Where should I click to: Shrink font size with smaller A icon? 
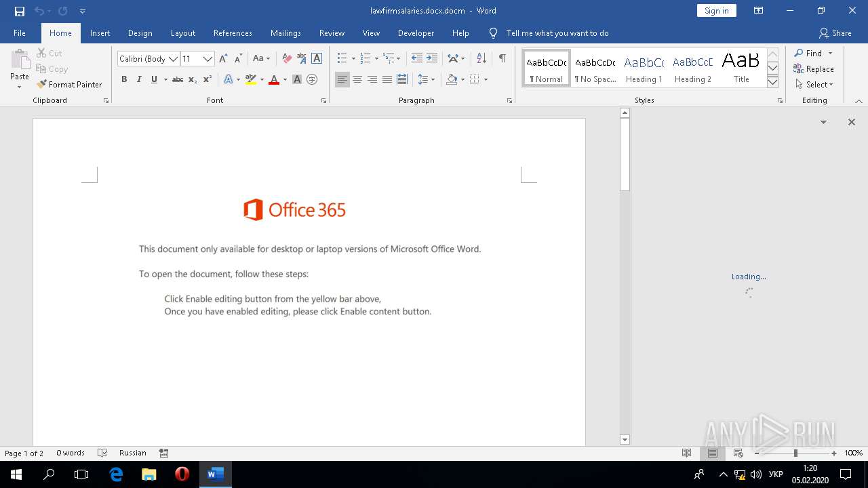[x=238, y=59]
